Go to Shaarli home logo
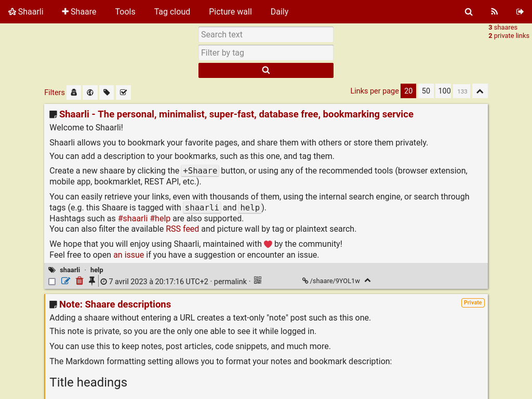The height and width of the screenshot is (399, 532). (x=26, y=12)
